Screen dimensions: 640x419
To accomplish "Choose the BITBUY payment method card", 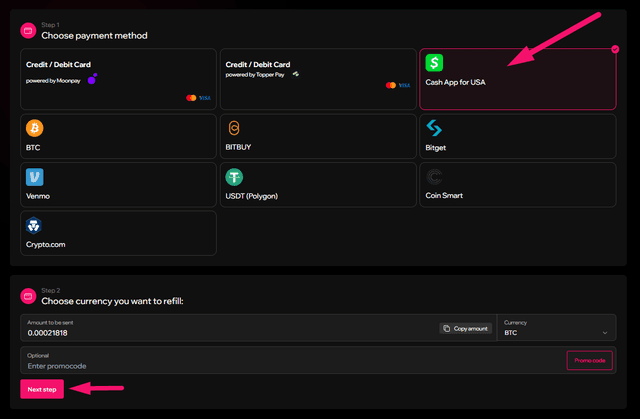I will tap(318, 136).
